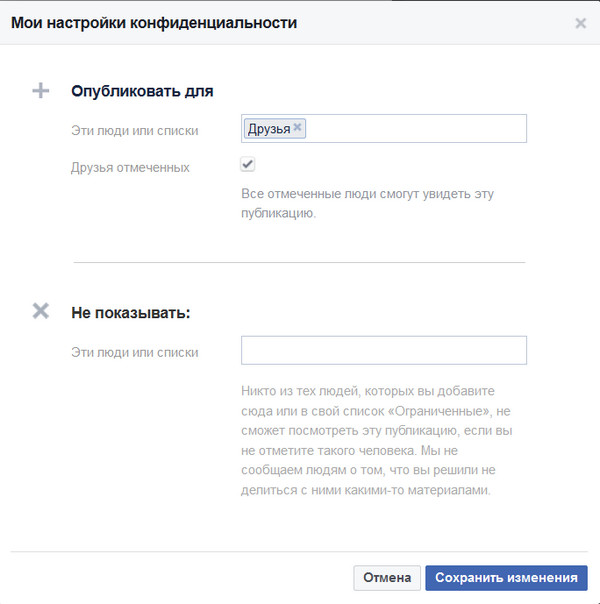
Task: Click the divider line between the two sections
Action: (298, 262)
